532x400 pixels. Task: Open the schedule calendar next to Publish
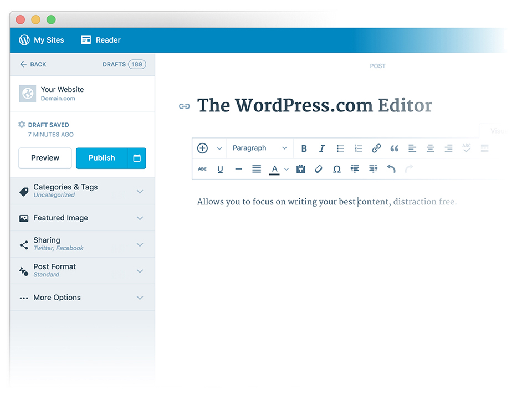click(137, 158)
